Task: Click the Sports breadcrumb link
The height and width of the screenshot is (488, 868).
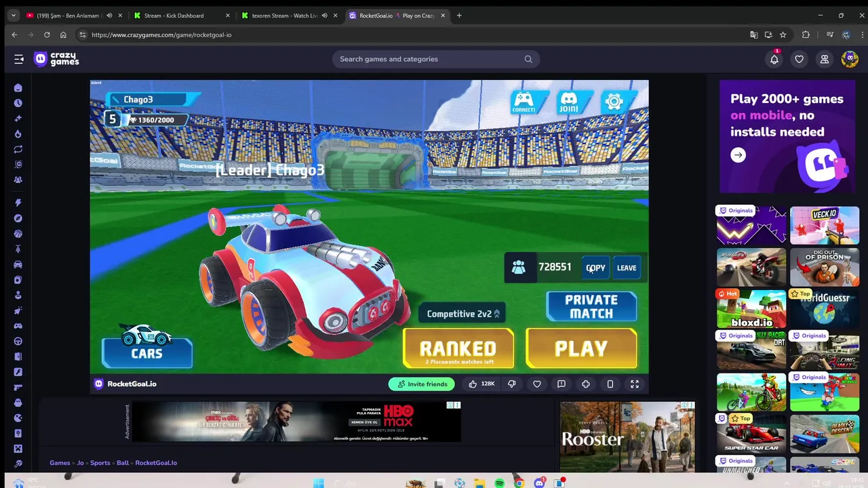Action: tap(100, 463)
